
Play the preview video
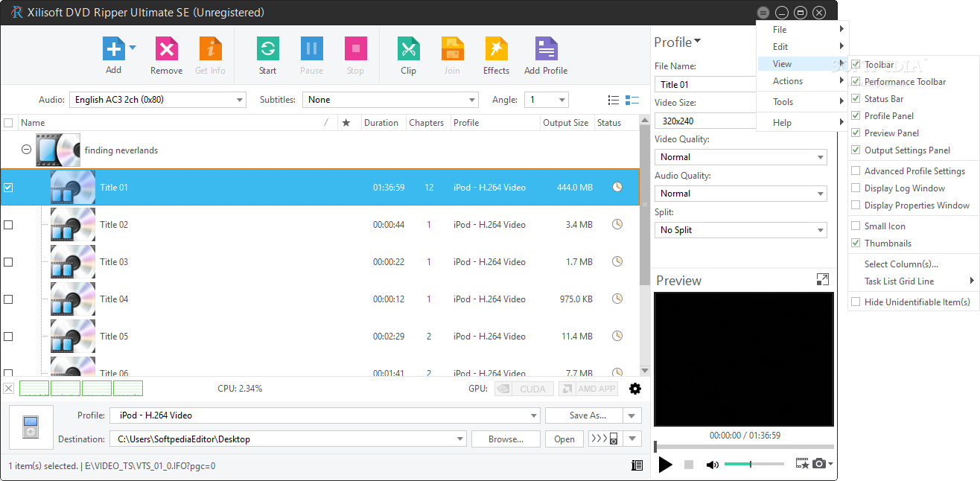pos(666,465)
